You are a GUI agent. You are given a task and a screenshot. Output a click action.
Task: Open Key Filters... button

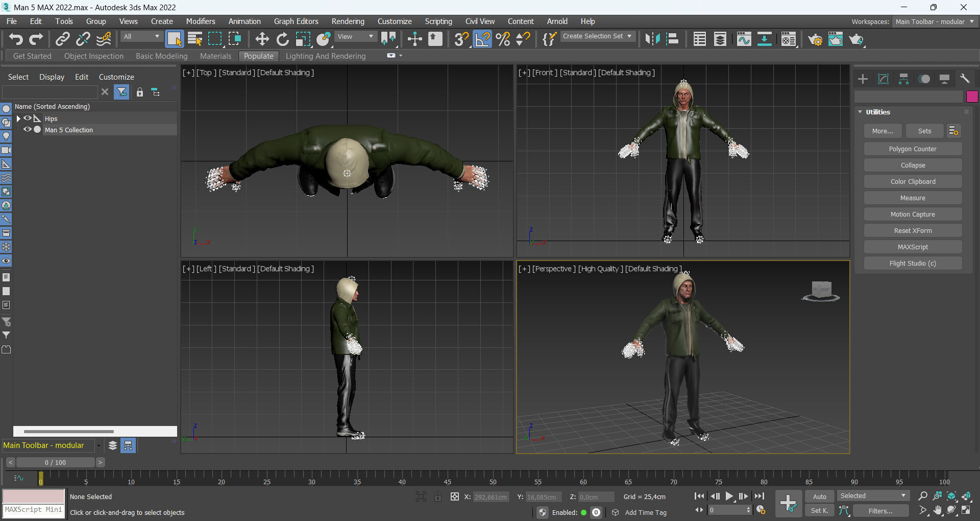pyautogui.click(x=880, y=511)
